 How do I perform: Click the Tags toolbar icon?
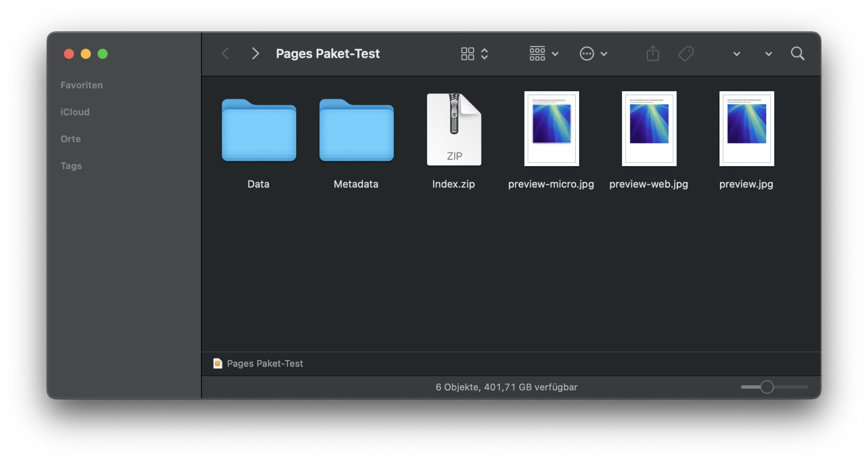point(686,54)
